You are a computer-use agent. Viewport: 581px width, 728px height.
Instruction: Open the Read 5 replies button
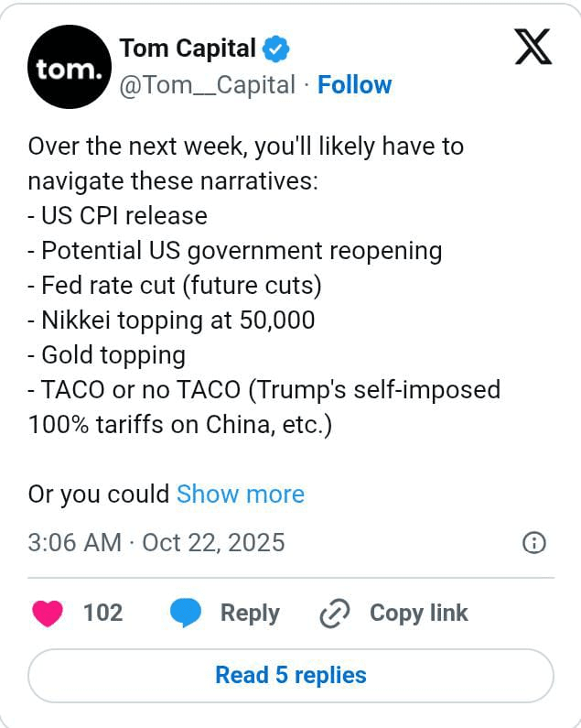tap(291, 676)
